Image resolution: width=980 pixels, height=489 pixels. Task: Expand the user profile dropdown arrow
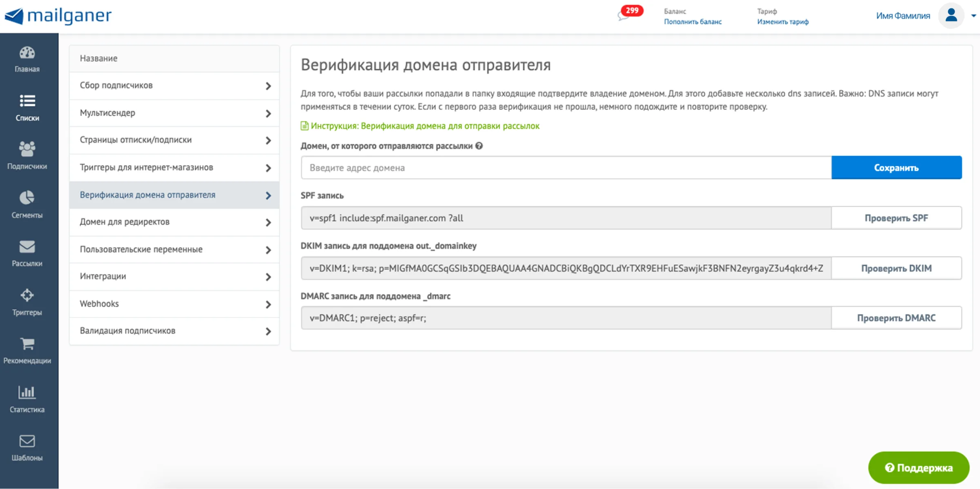pos(973,16)
